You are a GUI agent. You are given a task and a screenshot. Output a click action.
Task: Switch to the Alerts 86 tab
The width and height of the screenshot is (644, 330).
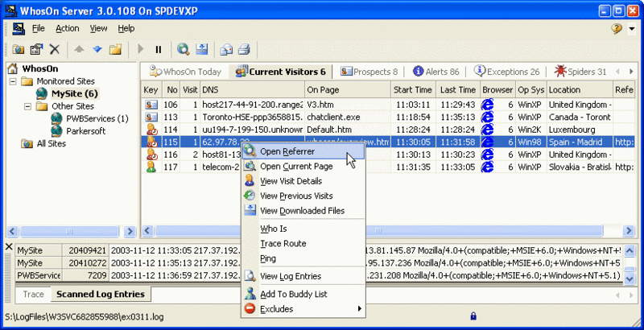(436, 72)
